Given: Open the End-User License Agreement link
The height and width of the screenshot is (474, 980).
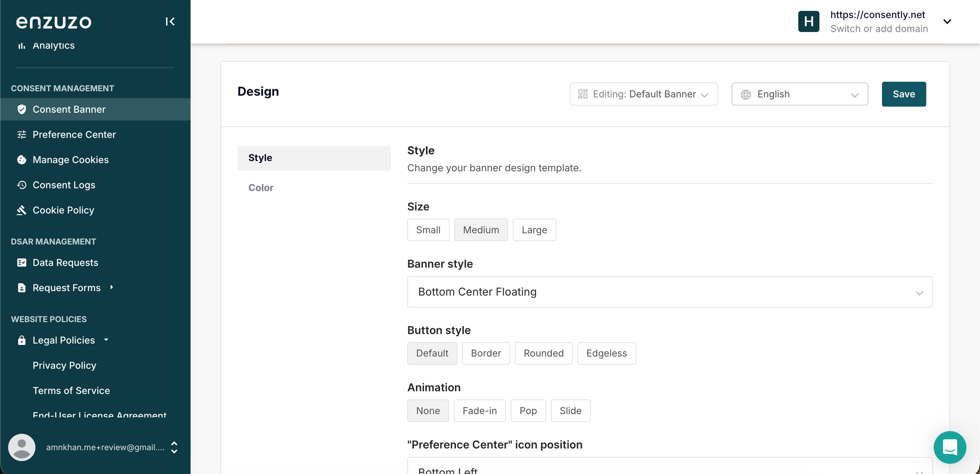Looking at the screenshot, I should pos(100,415).
